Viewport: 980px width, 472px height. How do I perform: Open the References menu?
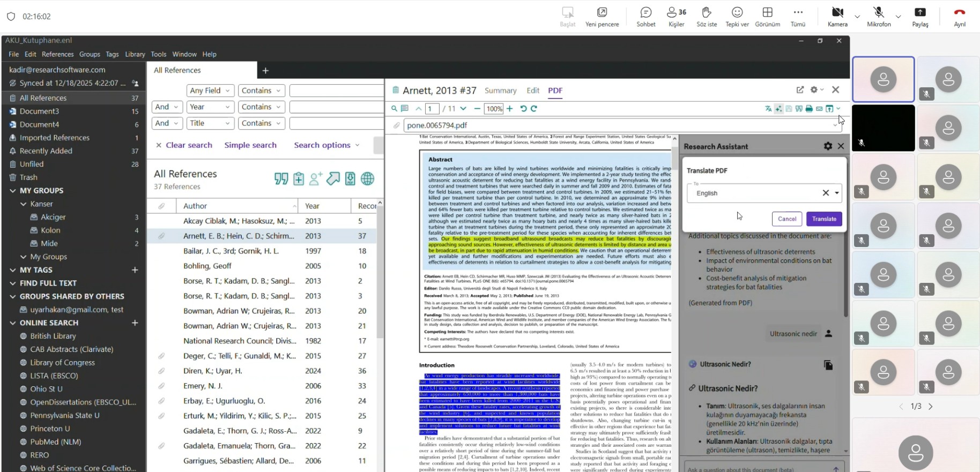(x=57, y=54)
